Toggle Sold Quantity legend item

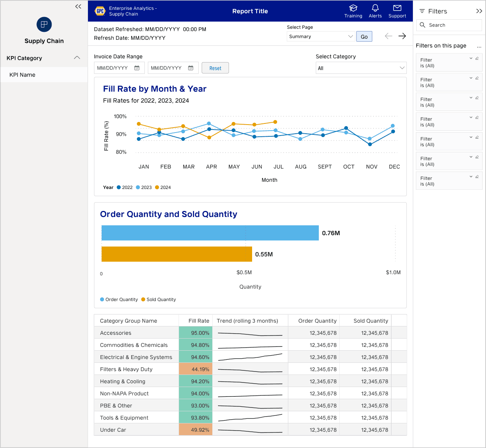158,300
